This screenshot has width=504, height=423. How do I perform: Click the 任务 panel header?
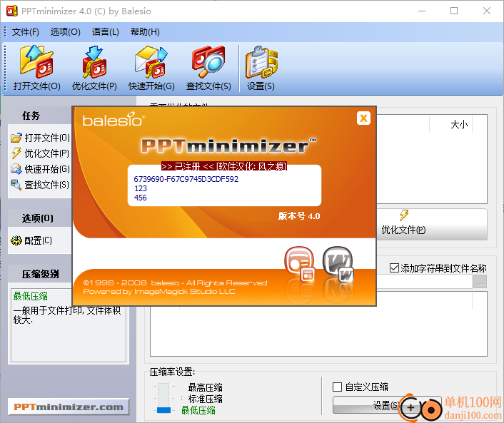[40, 116]
